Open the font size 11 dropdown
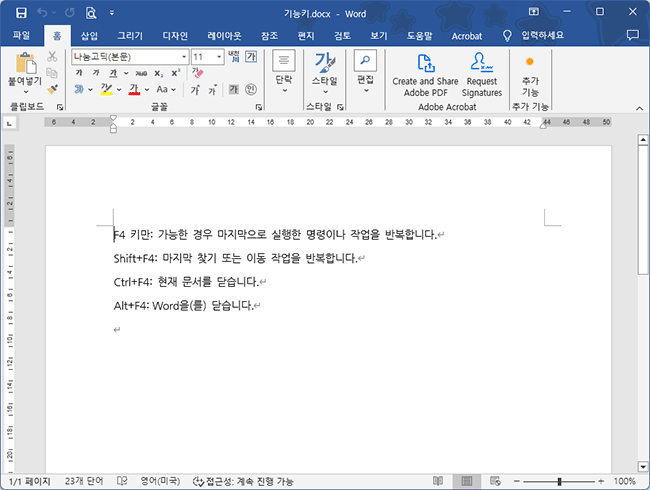 219,57
